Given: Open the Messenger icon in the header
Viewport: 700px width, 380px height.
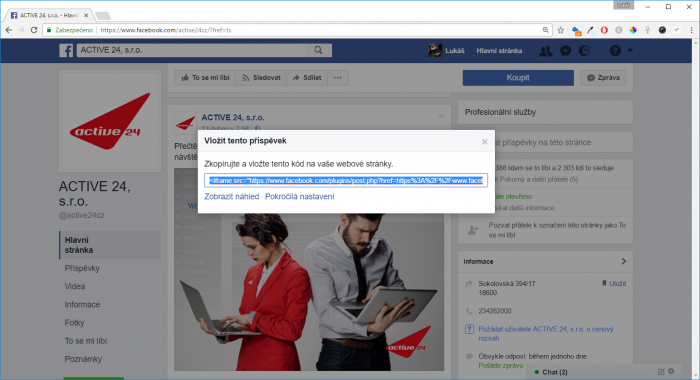Looking at the screenshot, I should point(566,51).
